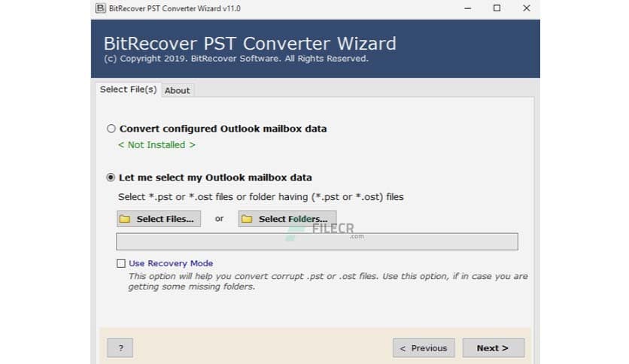
Task: Open help with the ? button
Action: (x=120, y=348)
